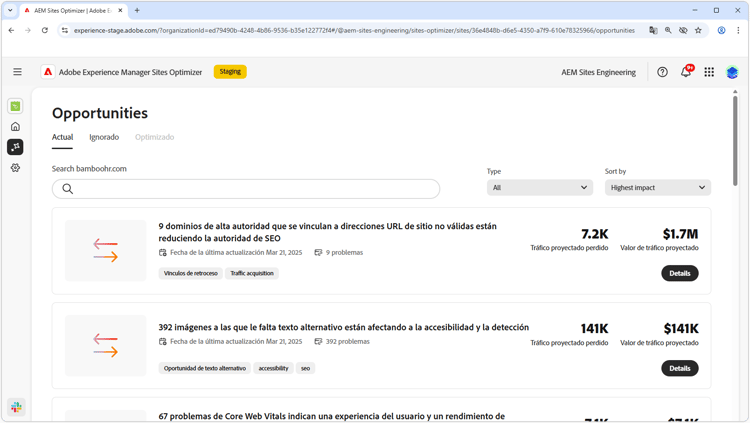Screen dimensions: 750x423
Task: Close the AEM Sites Optimizer tab
Action: (x=120, y=10)
